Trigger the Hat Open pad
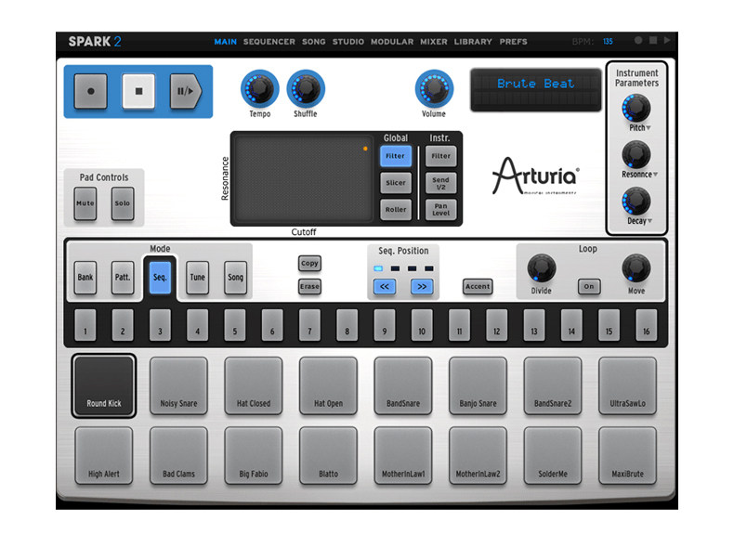 (x=329, y=386)
